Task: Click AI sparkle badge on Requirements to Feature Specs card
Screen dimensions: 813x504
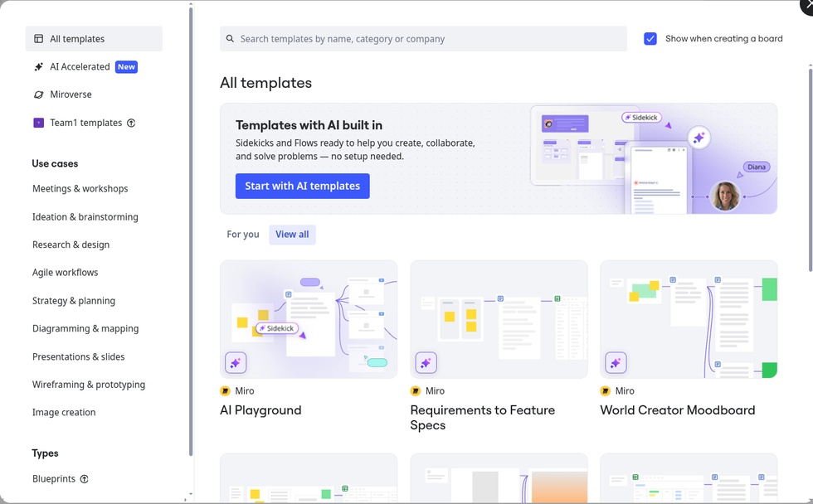Action: pyautogui.click(x=426, y=362)
